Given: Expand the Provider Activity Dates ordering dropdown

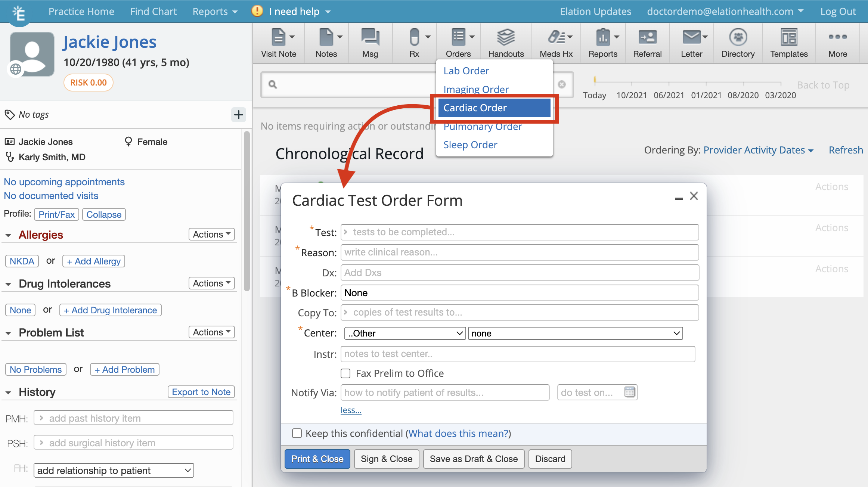Looking at the screenshot, I should (x=759, y=150).
